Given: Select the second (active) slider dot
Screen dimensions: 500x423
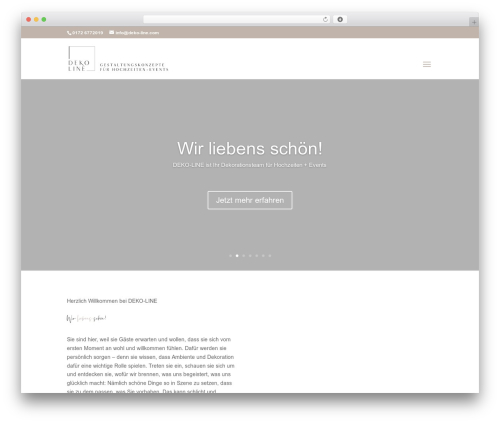Looking at the screenshot, I should click(x=237, y=256).
